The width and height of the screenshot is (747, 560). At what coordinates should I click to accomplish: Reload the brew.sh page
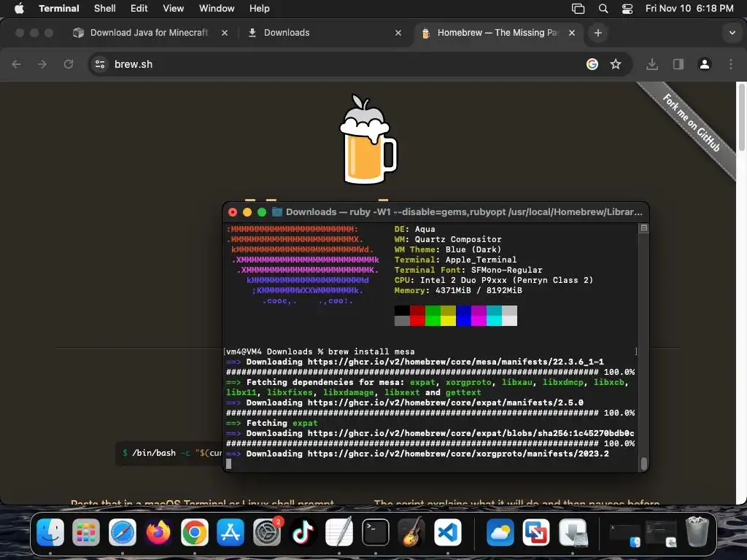[69, 64]
